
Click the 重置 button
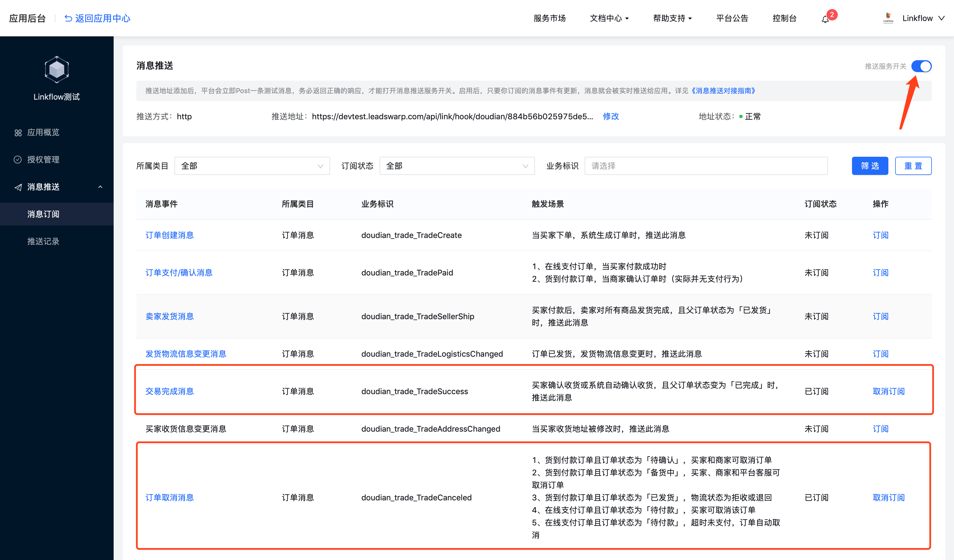913,166
